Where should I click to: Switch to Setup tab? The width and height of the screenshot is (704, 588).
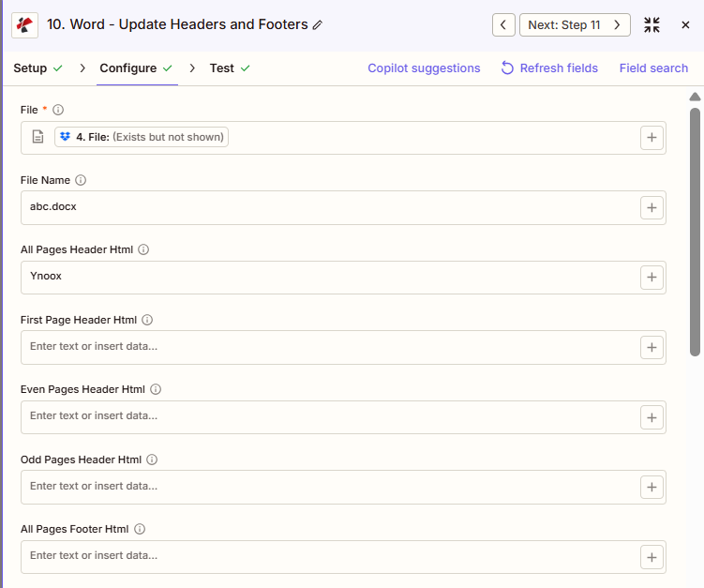[x=37, y=68]
